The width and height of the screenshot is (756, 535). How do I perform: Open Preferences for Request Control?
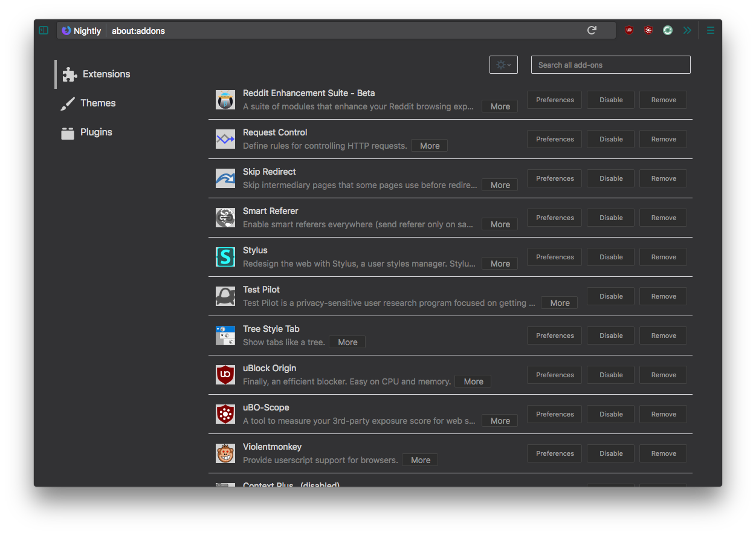pyautogui.click(x=555, y=139)
